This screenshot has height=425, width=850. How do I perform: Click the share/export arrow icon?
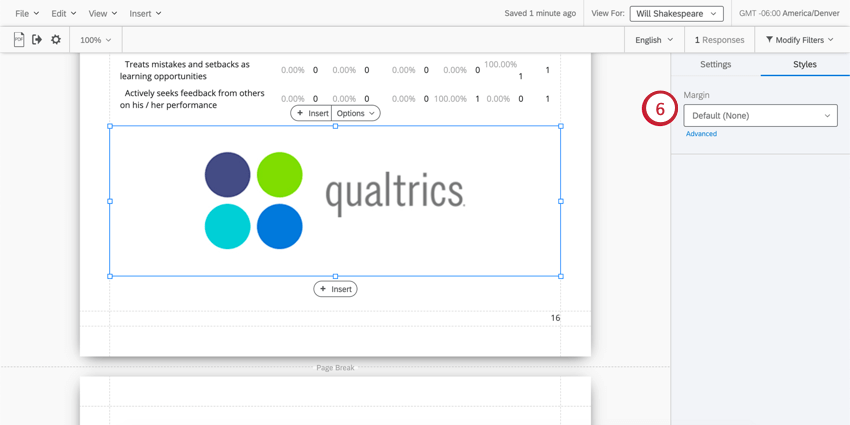(x=37, y=40)
